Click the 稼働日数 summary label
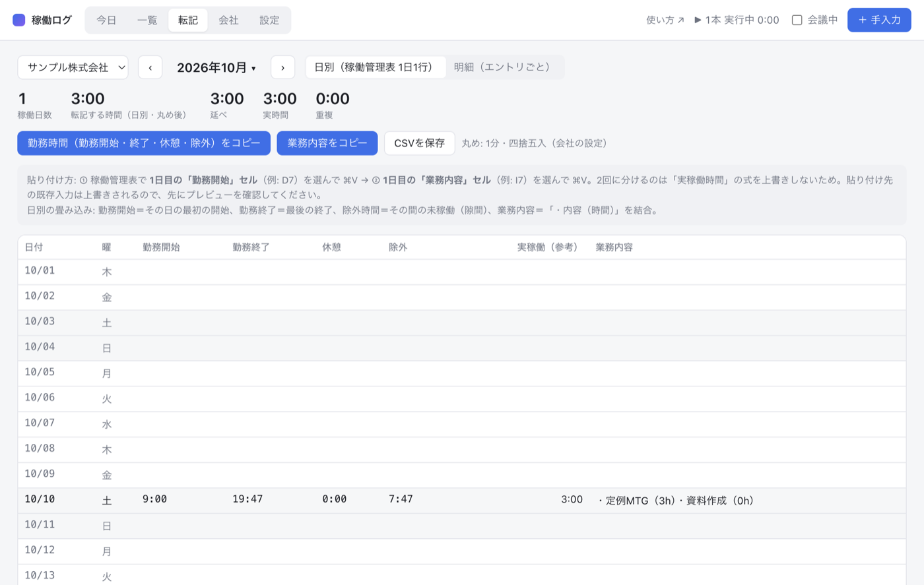This screenshot has width=924, height=585. (34, 115)
